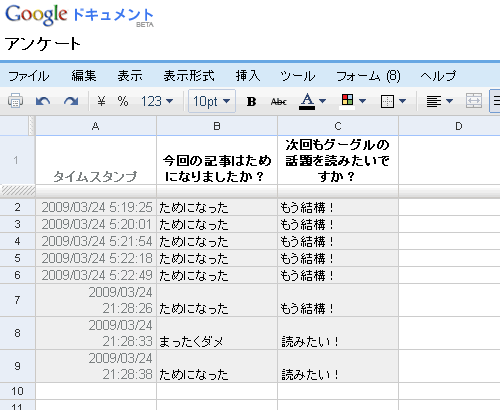This screenshot has width=500, height=410.
Task: Click the アンケート document title
Action: (x=43, y=44)
